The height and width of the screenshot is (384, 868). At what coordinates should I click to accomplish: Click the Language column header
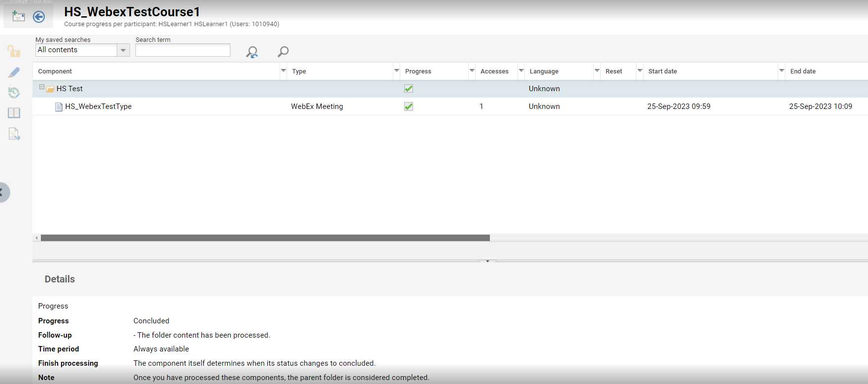544,71
